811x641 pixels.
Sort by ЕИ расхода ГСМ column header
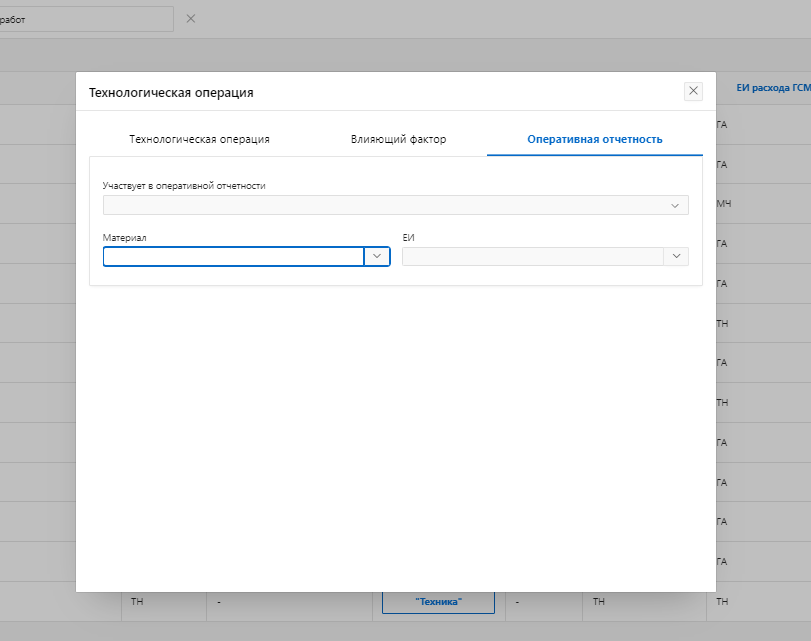pyautogui.click(x=772, y=89)
